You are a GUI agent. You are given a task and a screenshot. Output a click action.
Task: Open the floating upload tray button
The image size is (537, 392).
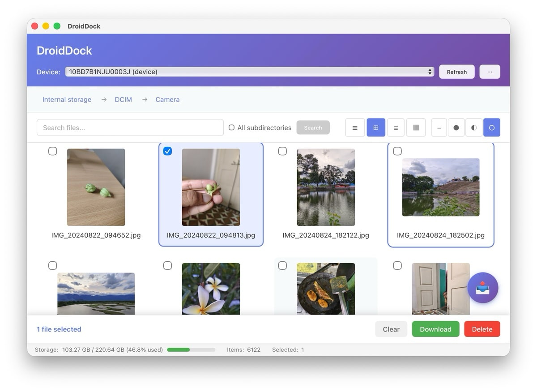[x=482, y=288]
